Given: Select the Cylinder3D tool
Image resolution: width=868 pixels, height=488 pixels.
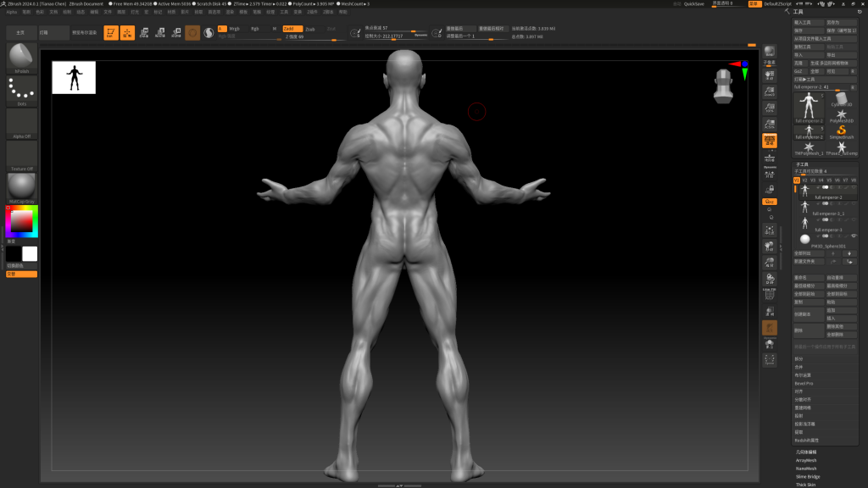Looking at the screenshot, I should [x=842, y=100].
